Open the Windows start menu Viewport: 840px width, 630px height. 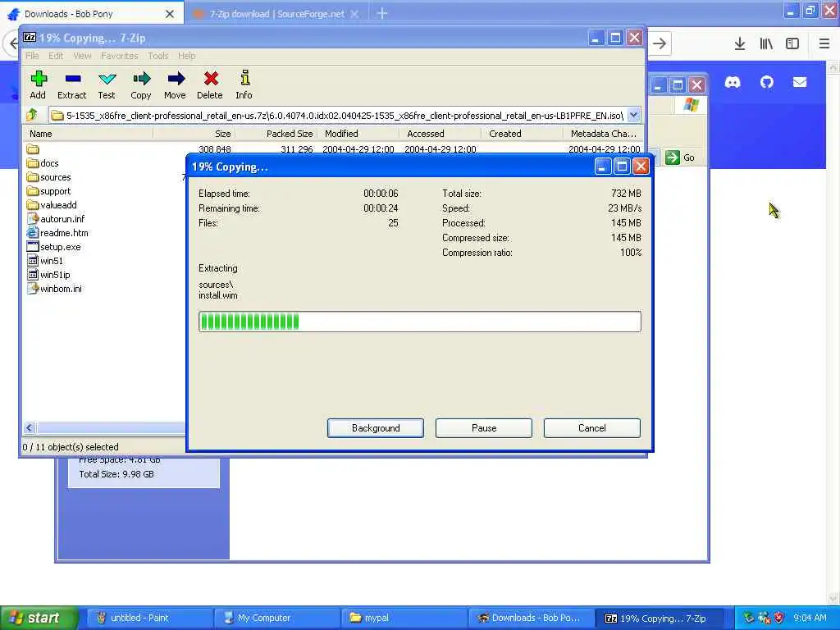pos(39,618)
